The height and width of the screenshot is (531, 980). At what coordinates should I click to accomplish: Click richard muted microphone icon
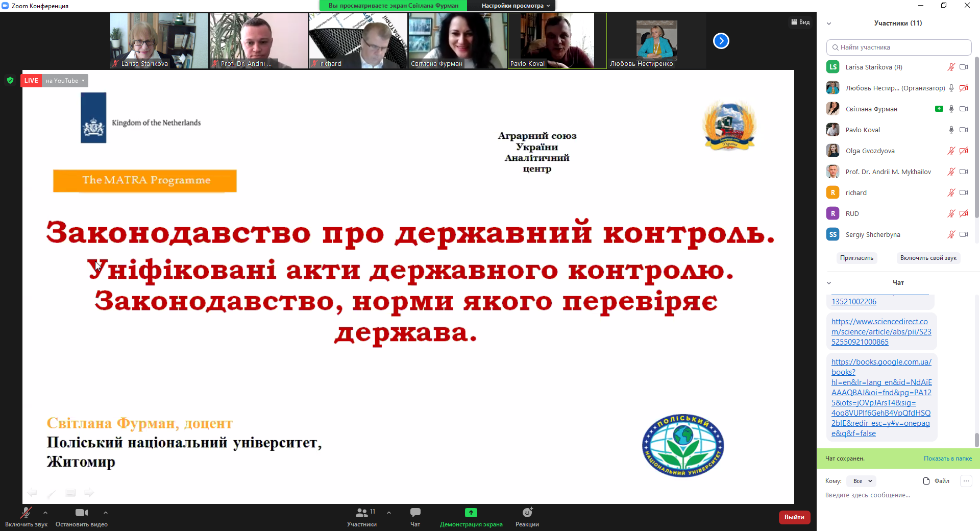click(951, 192)
